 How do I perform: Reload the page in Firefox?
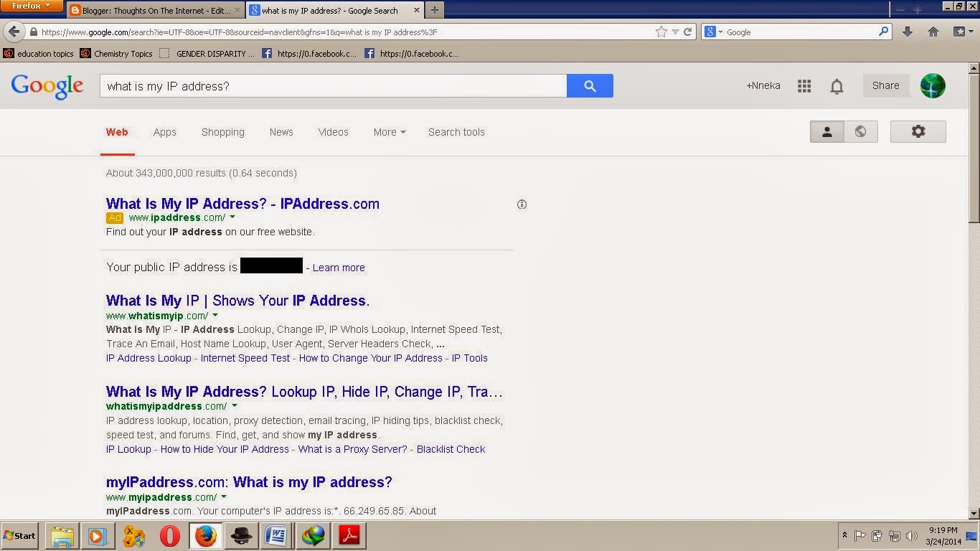tap(687, 32)
